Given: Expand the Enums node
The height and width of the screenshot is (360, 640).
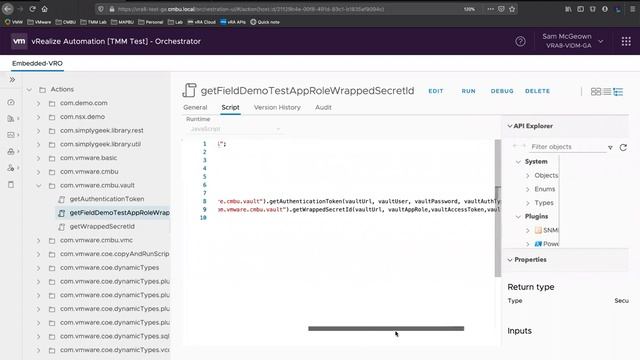Looking at the screenshot, I should 527,189.
